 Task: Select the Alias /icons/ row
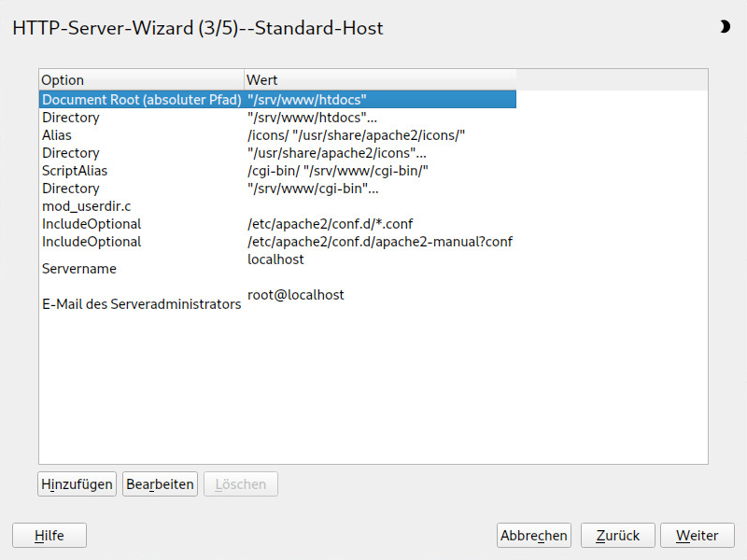pos(277,135)
